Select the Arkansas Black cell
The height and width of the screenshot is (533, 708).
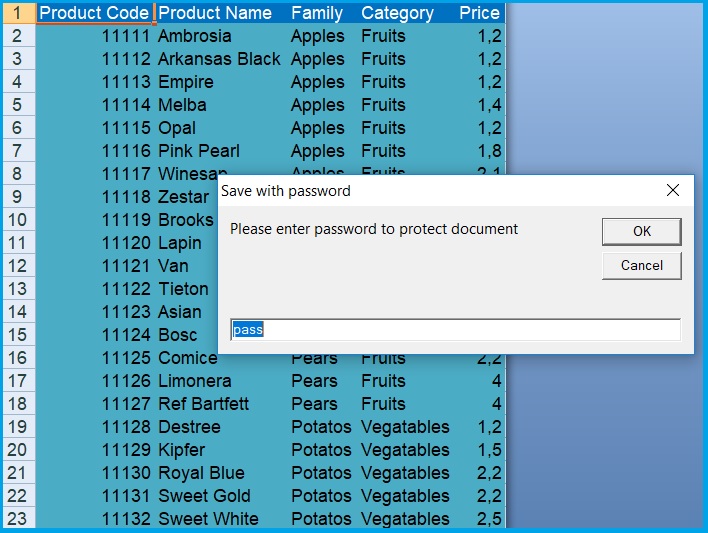pos(219,59)
